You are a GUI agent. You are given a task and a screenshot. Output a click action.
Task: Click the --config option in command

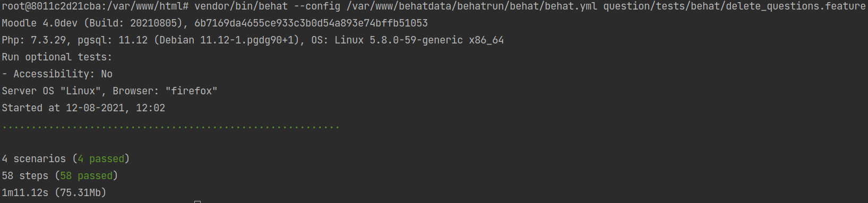317,6
